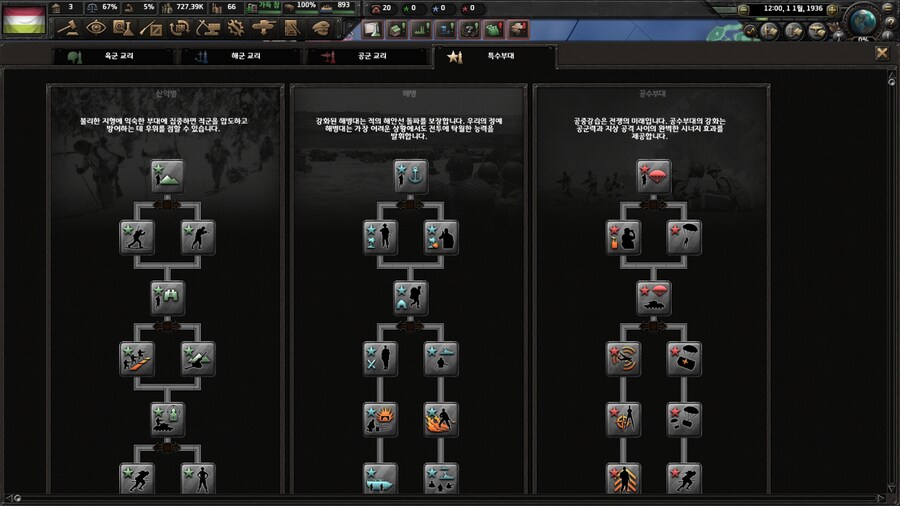900x506 pixels.
Task: Click the horizontal scrollbar at the bottom
Action: tap(450, 498)
